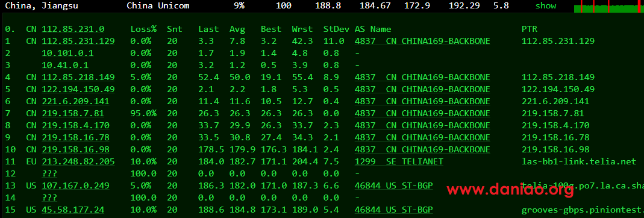Click the green latency graph thumbnail
The width and height of the screenshot is (644, 218).
click(608, 6)
